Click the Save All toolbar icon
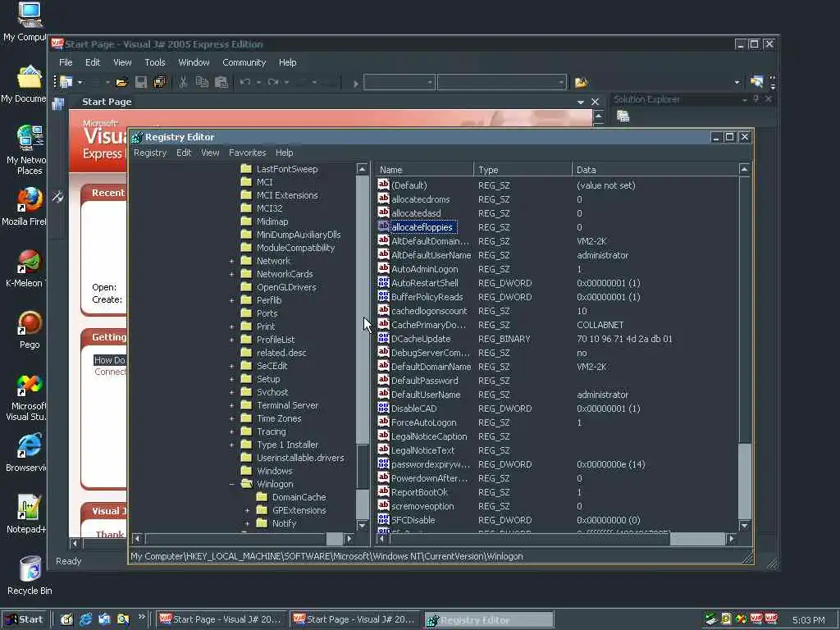This screenshot has height=630, width=840. click(160, 82)
